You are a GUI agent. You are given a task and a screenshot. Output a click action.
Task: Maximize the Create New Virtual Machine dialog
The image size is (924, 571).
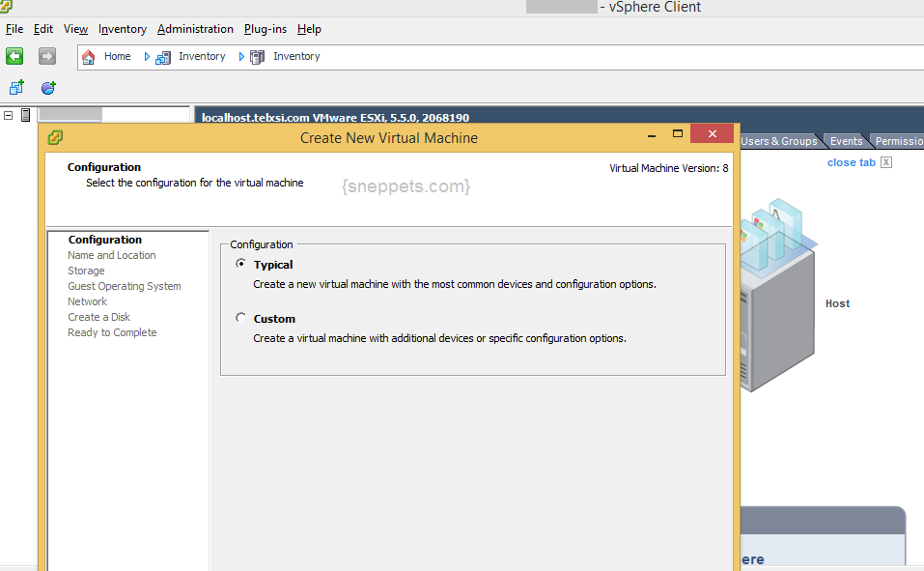point(678,134)
